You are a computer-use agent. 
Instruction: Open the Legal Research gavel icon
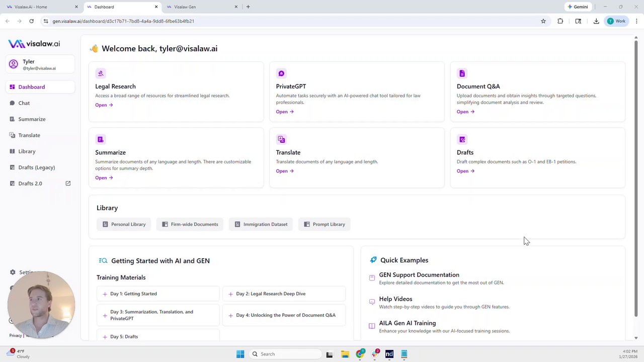tap(101, 73)
